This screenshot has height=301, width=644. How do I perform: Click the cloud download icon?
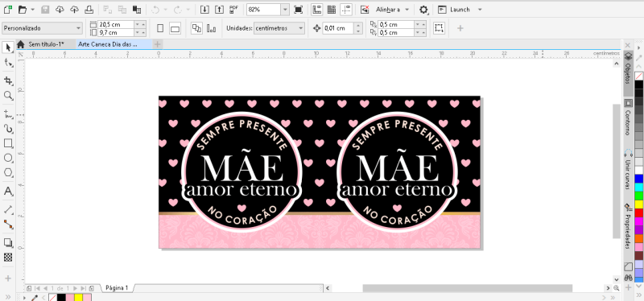click(60, 9)
